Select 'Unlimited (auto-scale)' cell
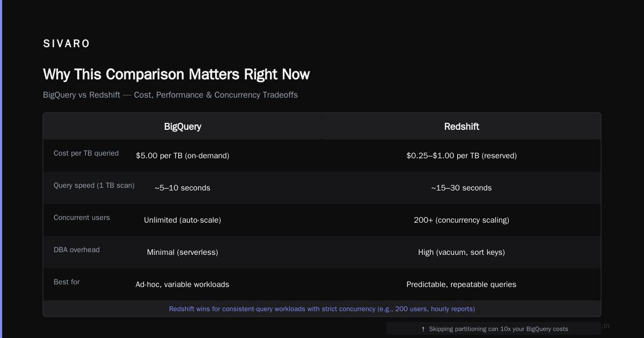This screenshot has height=338, width=644. point(182,220)
